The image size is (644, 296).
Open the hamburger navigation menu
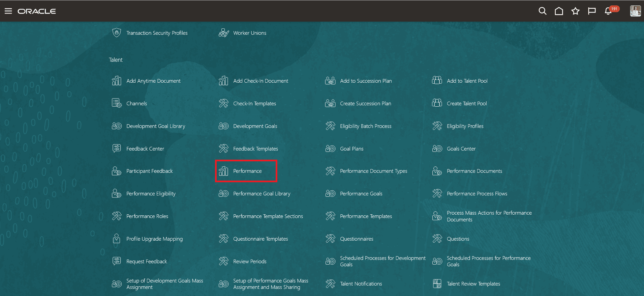click(x=8, y=11)
